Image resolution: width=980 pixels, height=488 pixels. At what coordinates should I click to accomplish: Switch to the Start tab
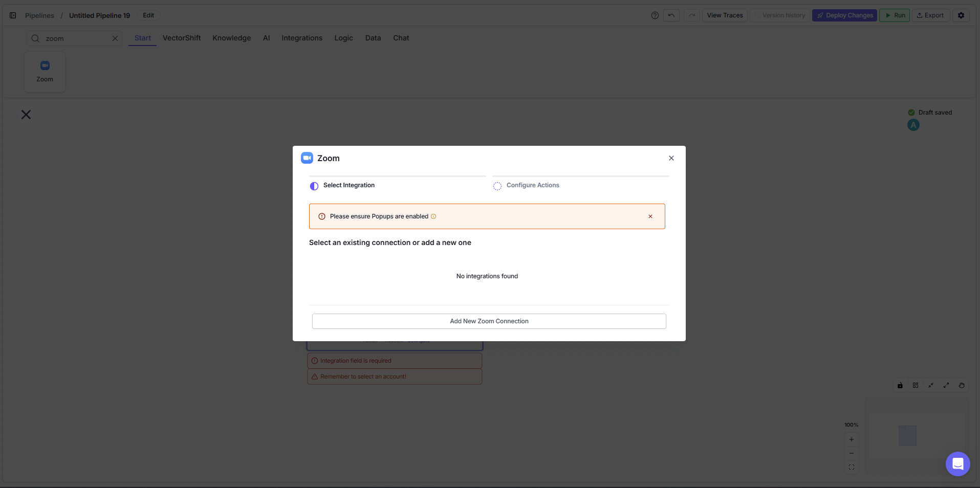(x=143, y=38)
